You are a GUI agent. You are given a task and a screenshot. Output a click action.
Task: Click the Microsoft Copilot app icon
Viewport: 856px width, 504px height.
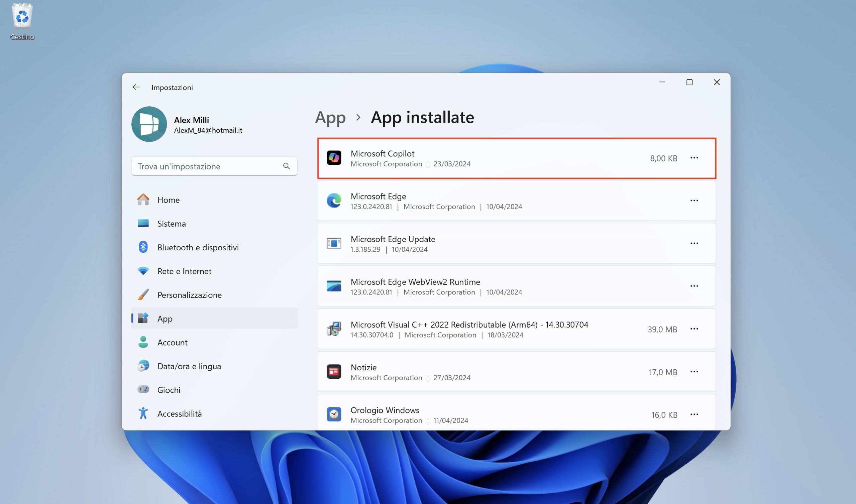pos(334,158)
